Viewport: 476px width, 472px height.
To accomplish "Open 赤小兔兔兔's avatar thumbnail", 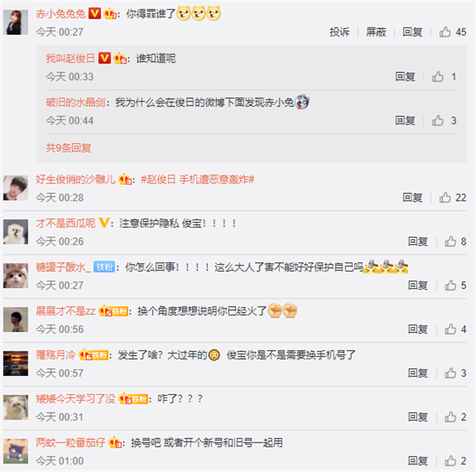I will tap(16, 22).
